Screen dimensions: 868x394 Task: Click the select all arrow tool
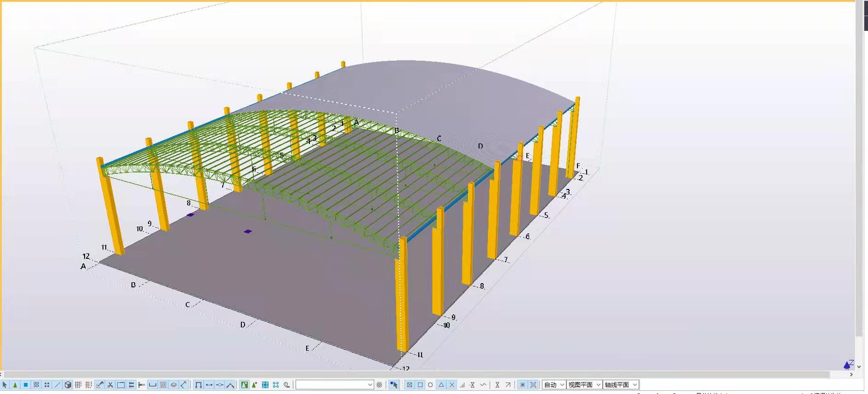tap(5, 385)
